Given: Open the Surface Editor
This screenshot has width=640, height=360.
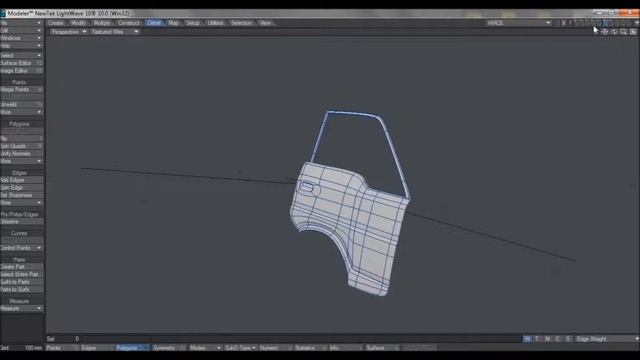Looking at the screenshot, I should [x=22, y=63].
